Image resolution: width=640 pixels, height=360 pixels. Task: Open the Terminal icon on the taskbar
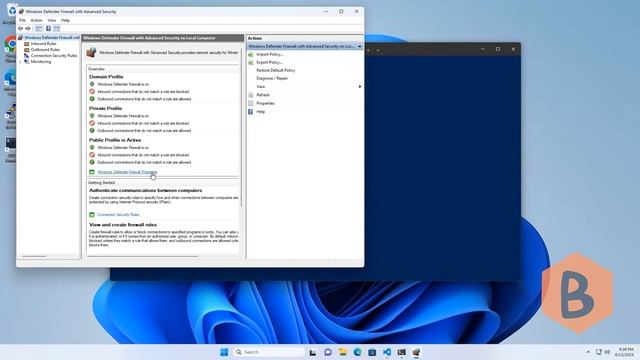click(x=401, y=352)
